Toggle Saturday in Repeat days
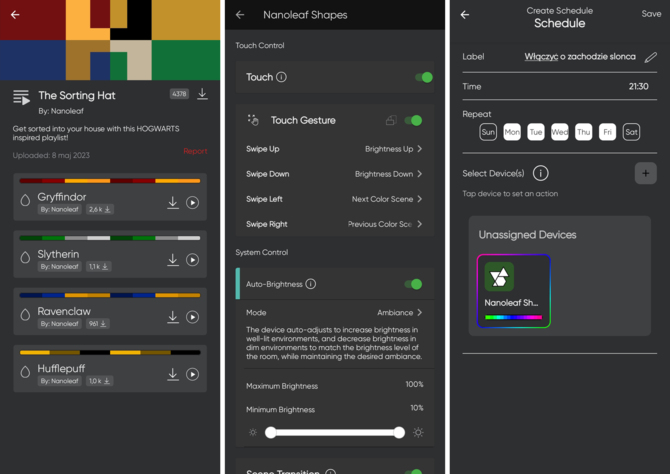 coord(632,132)
